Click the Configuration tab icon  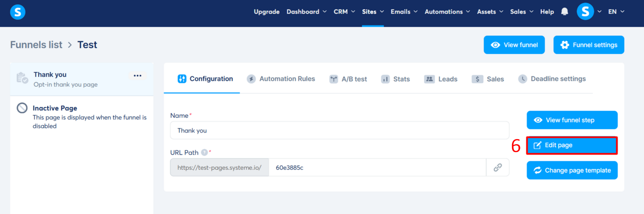[x=182, y=79]
